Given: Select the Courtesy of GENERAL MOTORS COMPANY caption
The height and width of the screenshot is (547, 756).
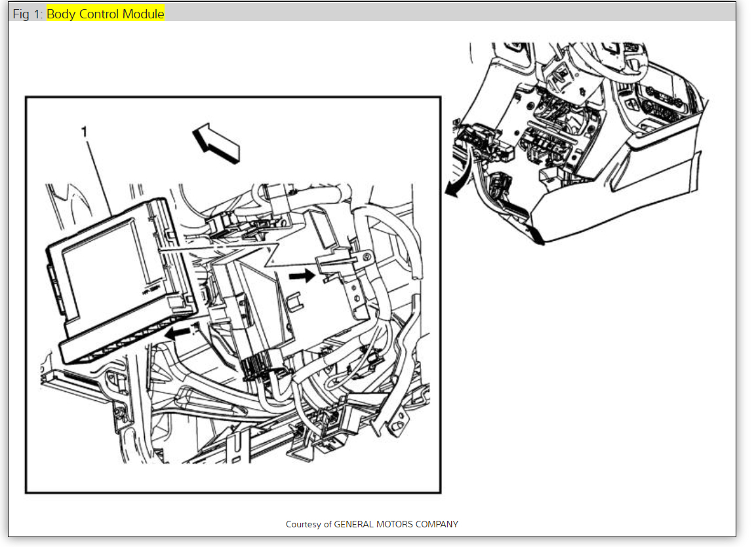Looking at the screenshot, I should pyautogui.click(x=372, y=524).
